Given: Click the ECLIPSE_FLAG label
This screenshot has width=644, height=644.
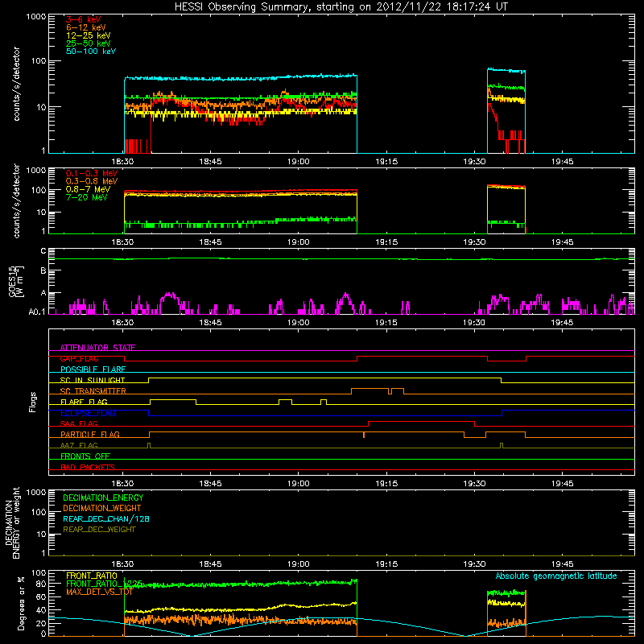Looking at the screenshot, I should [x=88, y=413].
